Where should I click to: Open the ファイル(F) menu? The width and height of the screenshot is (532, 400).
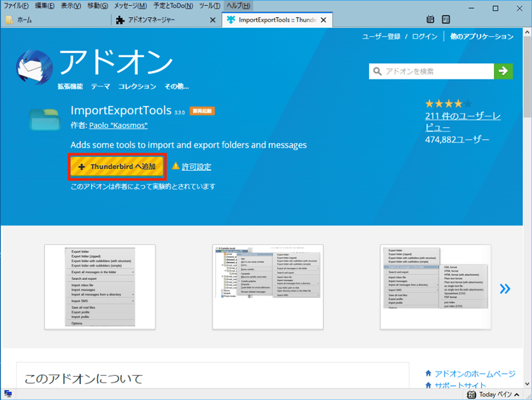16,6
